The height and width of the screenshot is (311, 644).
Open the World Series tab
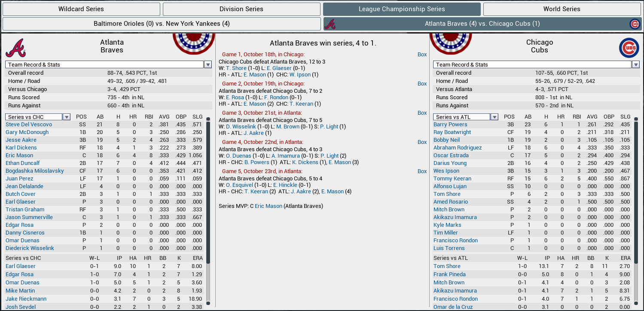click(562, 9)
